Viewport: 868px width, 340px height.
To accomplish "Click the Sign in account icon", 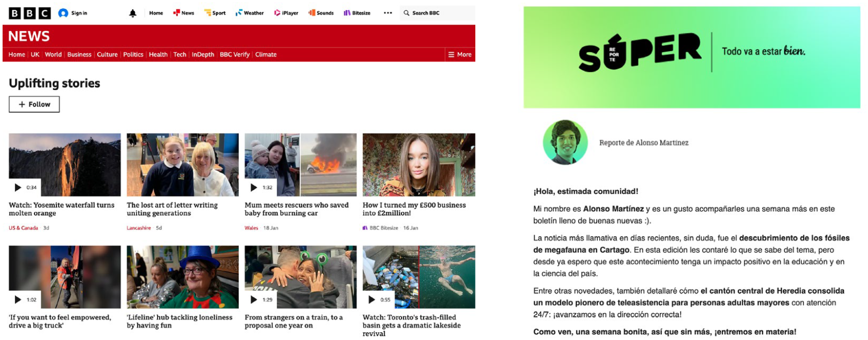I will (x=63, y=13).
